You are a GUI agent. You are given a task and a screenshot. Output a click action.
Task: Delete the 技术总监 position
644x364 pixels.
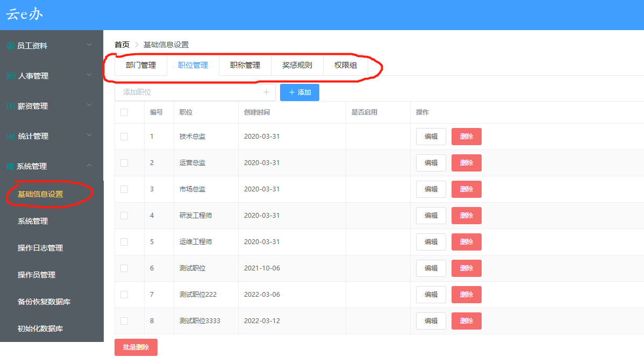pyautogui.click(x=467, y=137)
